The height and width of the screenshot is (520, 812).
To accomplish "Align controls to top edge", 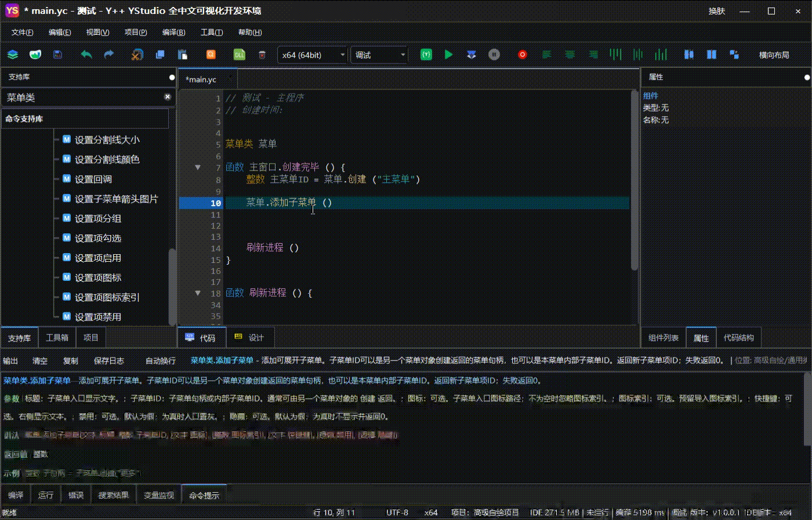I will 616,55.
